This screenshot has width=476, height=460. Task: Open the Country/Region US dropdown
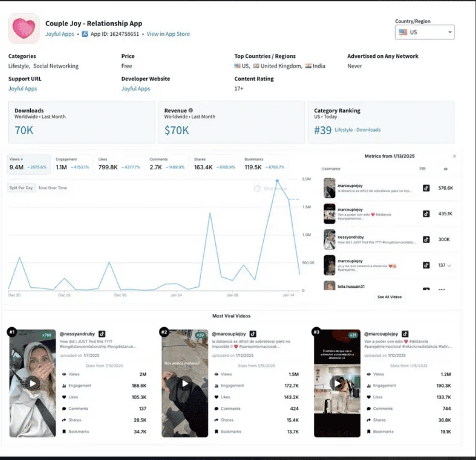(425, 32)
